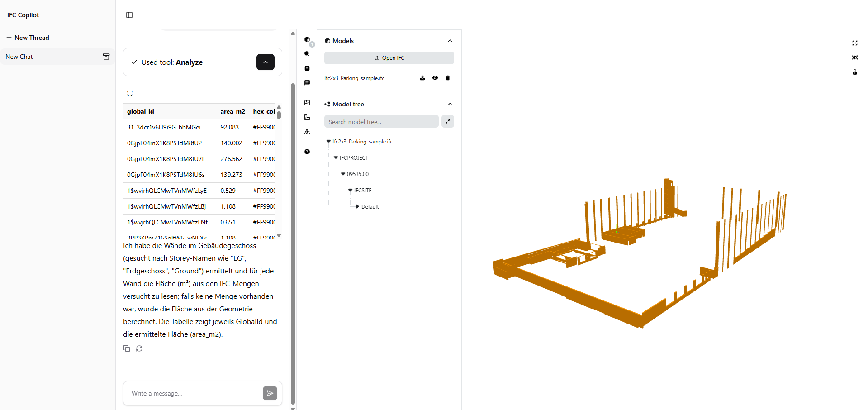The width and height of the screenshot is (868, 410).
Task: Collapse the Models section
Action: click(450, 41)
